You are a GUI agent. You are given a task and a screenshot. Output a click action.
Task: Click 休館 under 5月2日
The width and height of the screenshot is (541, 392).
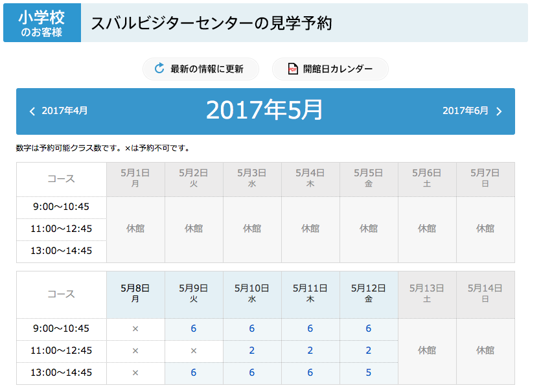coord(194,229)
